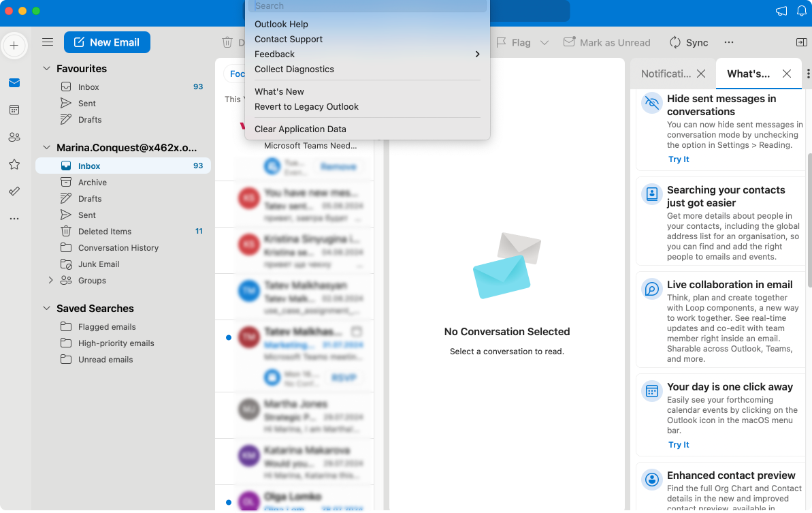The image size is (812, 513).
Task: Click the Delete trash icon in toolbar
Action: (227, 42)
